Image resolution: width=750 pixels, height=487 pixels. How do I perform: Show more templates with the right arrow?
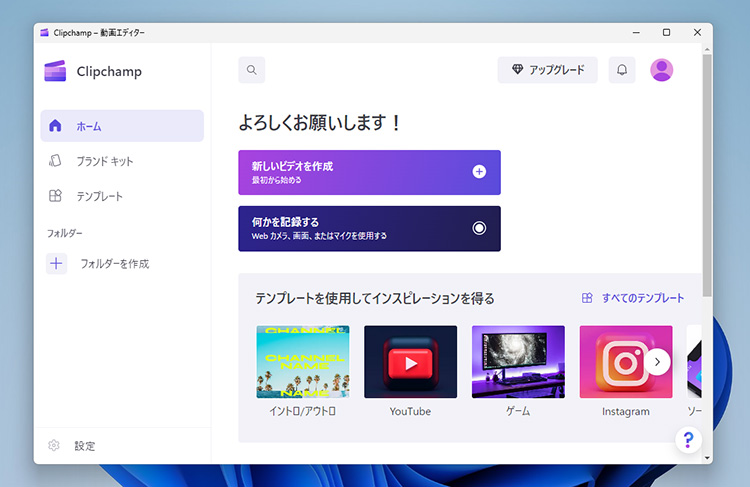[x=657, y=362]
